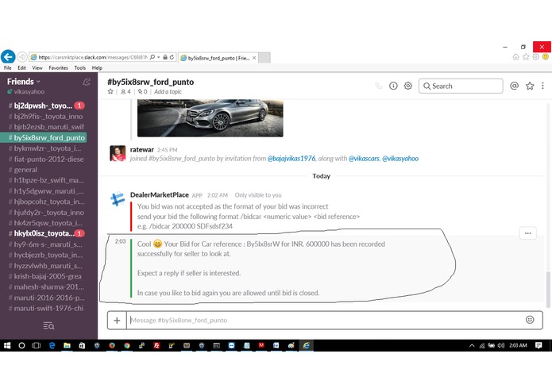Open channel mahesh-sharma-201...
Screen dimensions: 552x392
(47, 287)
